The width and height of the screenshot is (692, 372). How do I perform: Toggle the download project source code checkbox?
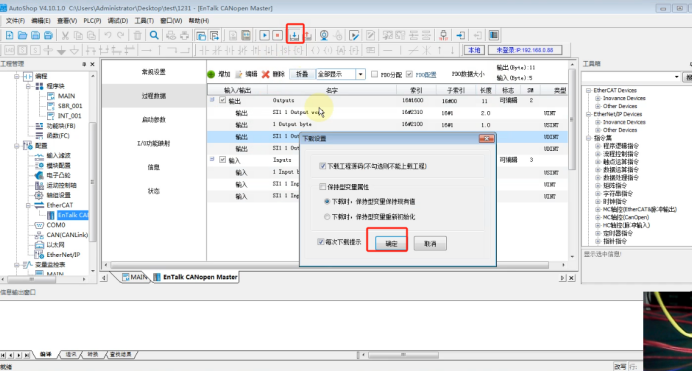click(323, 166)
